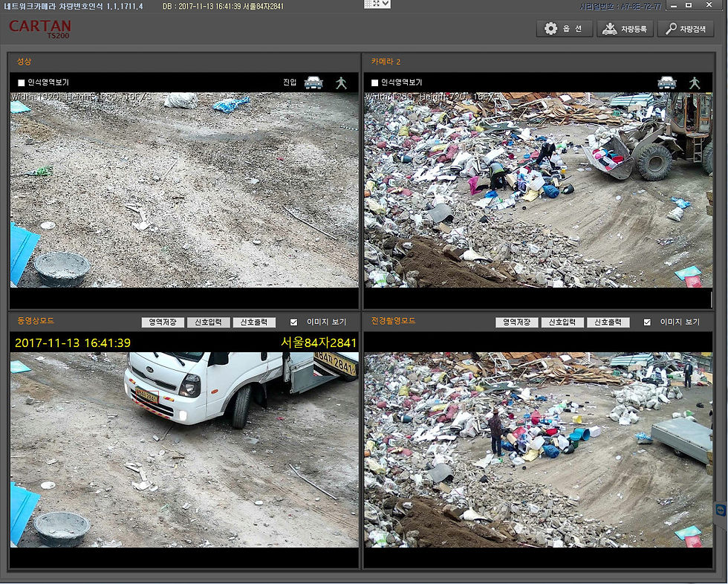Click the recognized plate text 서울84자2841
Screen dimensions: 728x584
(319, 343)
